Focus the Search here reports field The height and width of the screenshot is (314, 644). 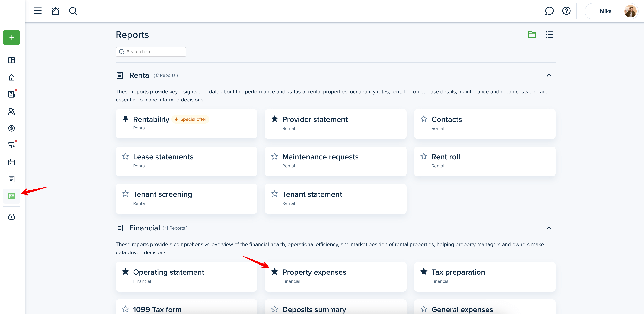pyautogui.click(x=151, y=52)
